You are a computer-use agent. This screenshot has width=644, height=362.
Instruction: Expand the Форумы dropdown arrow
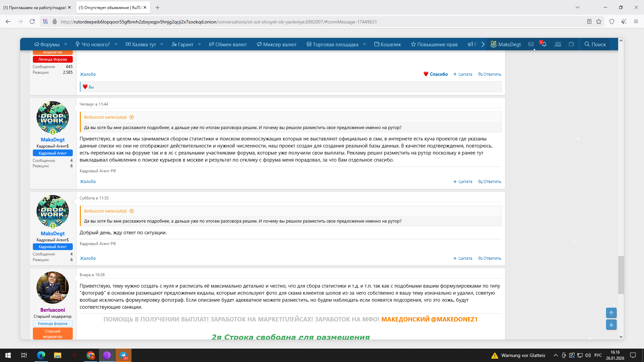pyautogui.click(x=66, y=44)
